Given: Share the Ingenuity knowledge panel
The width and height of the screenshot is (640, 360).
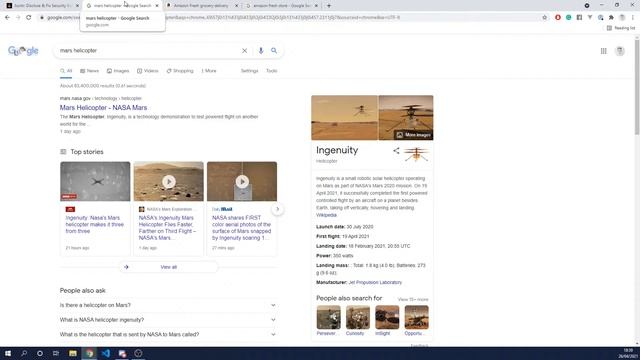Looking at the screenshot, I should (x=396, y=151).
